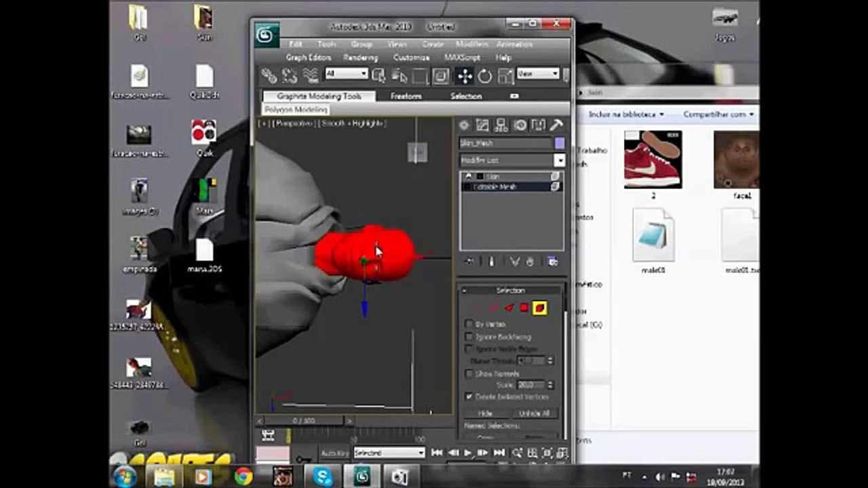Image resolution: width=868 pixels, height=488 pixels.
Task: Select Face sub-object level icon
Action: tap(509, 308)
